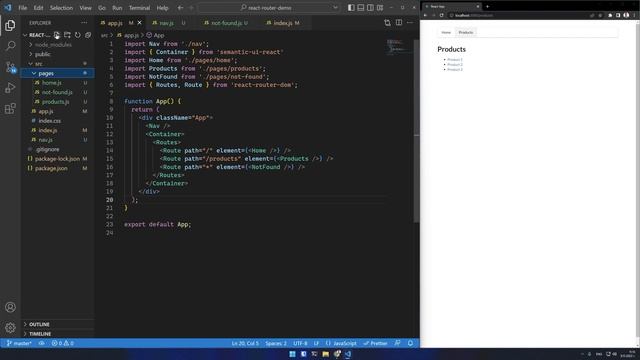Click the New Folder icon in Explorer

point(67,35)
